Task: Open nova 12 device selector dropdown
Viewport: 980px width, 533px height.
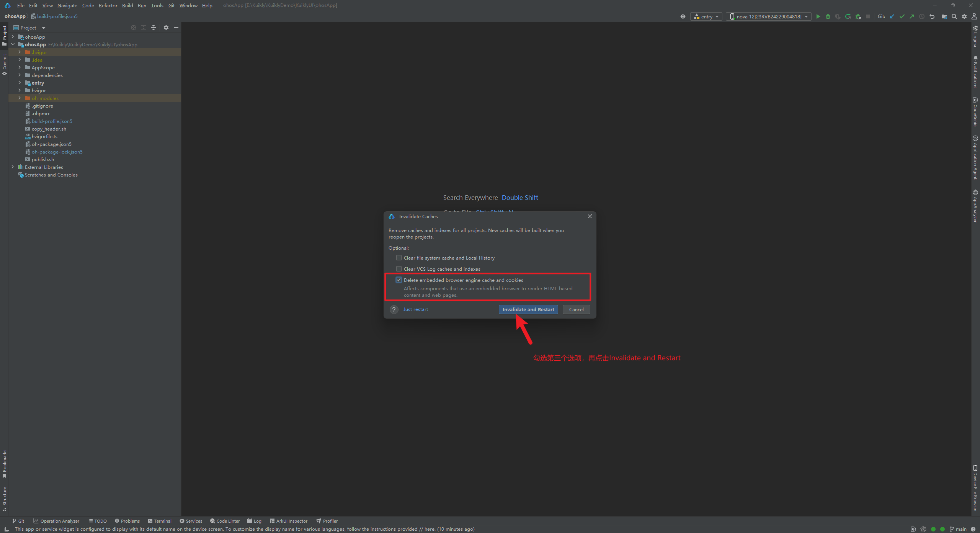Action: click(x=769, y=16)
